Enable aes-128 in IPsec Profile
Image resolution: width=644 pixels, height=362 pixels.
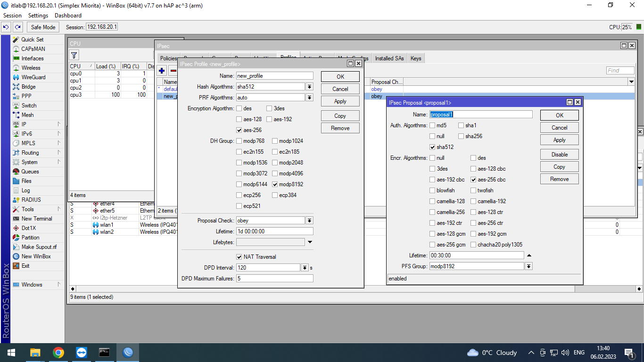click(239, 119)
